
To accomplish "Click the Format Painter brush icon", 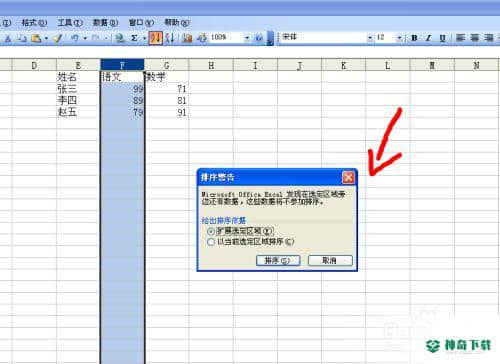I will coord(58,38).
